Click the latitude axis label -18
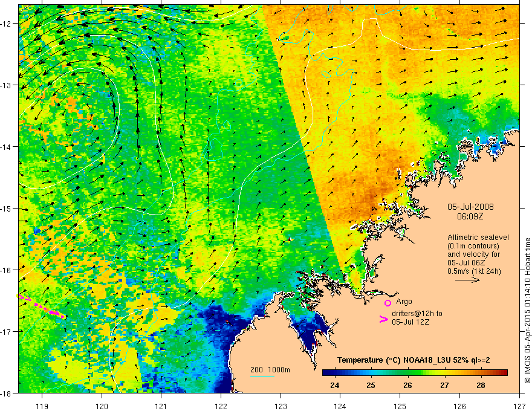 6,393
